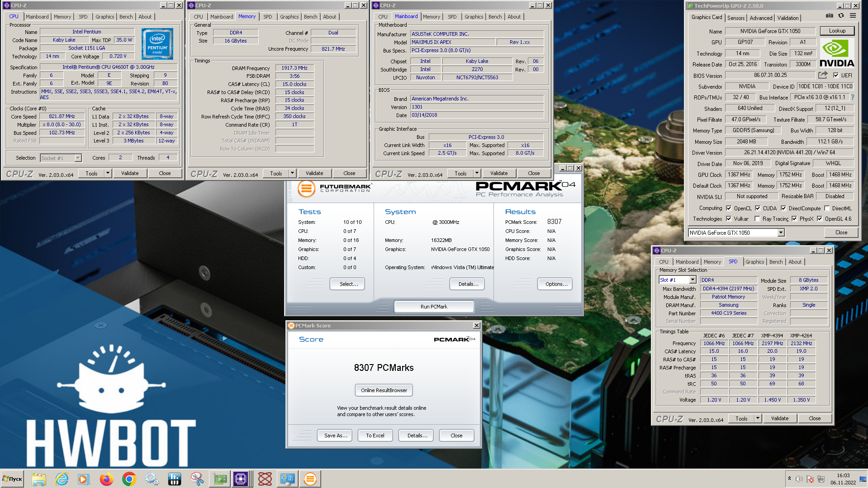
Task: Click the GPU-Z refresh arrows icon
Action: click(x=841, y=16)
